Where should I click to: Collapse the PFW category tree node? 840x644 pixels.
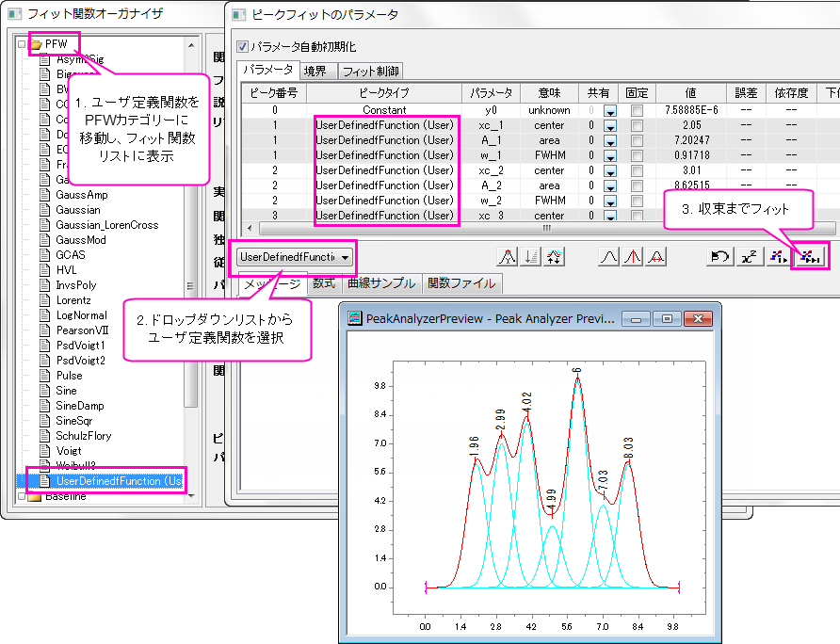(x=22, y=44)
